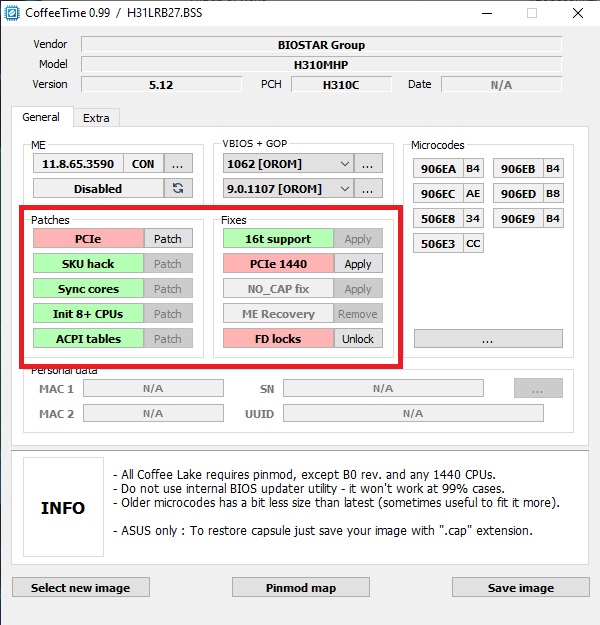Click the ME refresh arrows icon button
The height and width of the screenshot is (625, 600).
(178, 188)
